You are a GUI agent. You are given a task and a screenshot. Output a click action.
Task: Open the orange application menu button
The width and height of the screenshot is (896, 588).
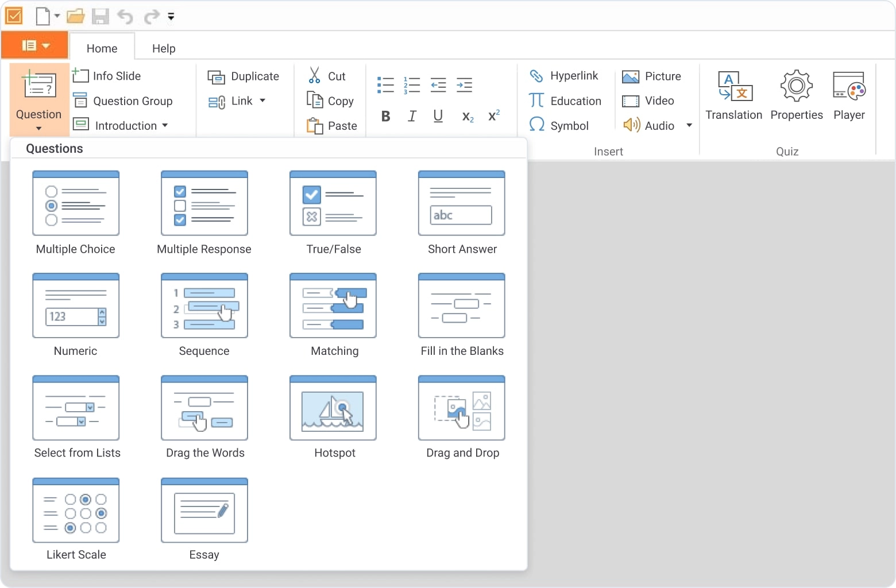tap(35, 45)
